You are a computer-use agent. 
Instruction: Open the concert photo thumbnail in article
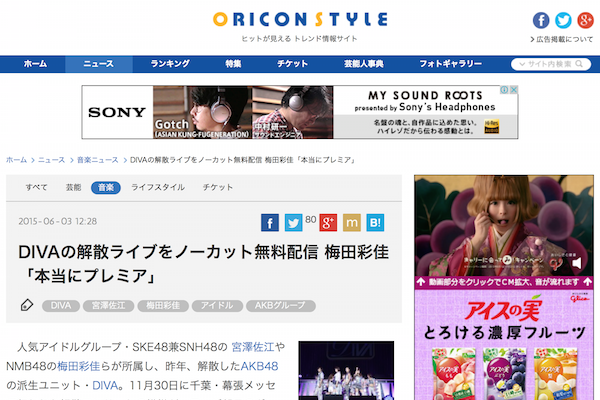pyautogui.click(x=346, y=371)
